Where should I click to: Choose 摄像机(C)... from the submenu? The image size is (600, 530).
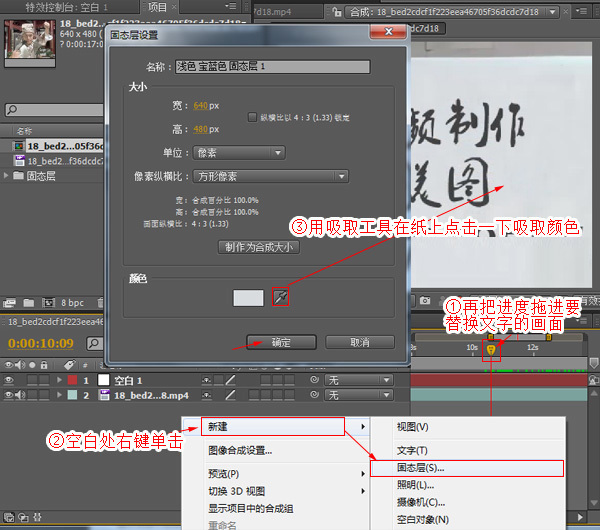[x=421, y=502]
